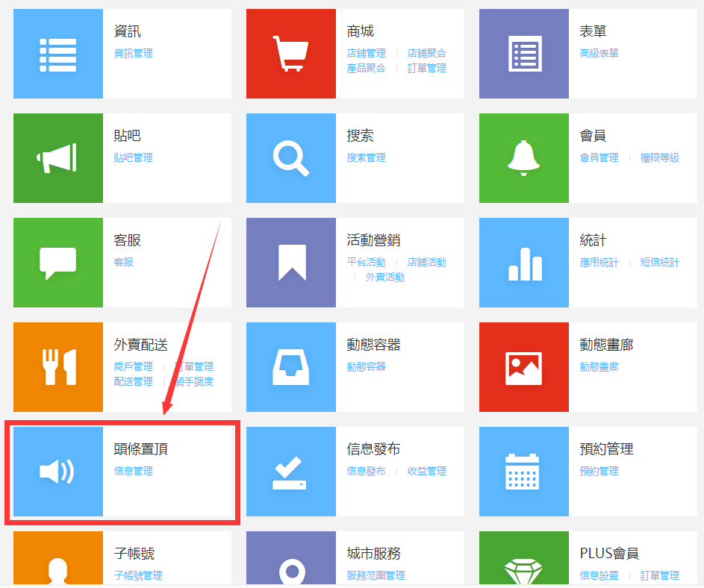Click the 外賣配送 heading text
The image size is (704, 588).
coord(141,345)
